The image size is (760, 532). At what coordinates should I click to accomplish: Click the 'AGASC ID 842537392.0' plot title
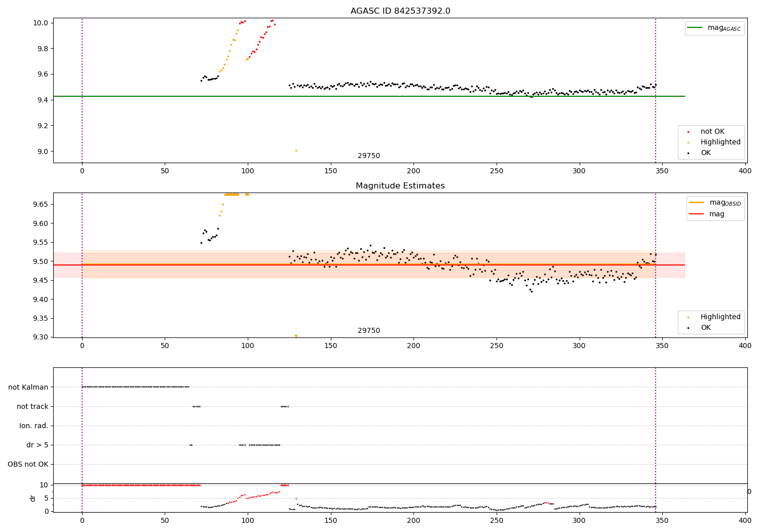click(x=400, y=11)
